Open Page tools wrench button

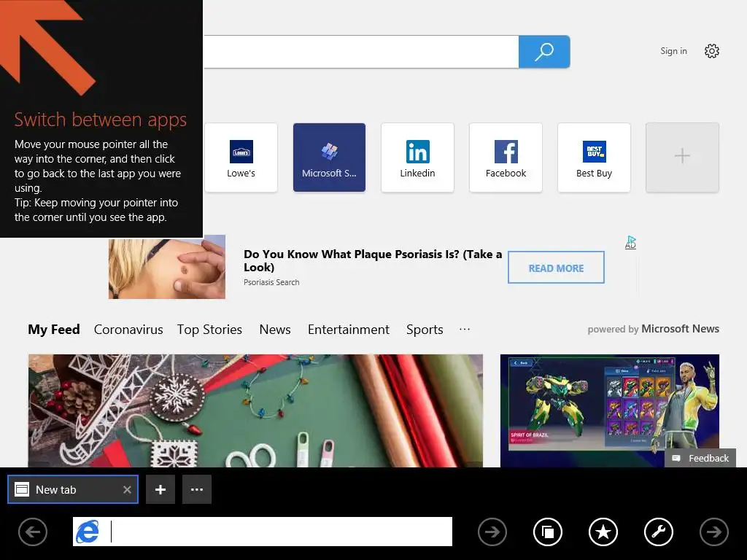click(x=659, y=532)
